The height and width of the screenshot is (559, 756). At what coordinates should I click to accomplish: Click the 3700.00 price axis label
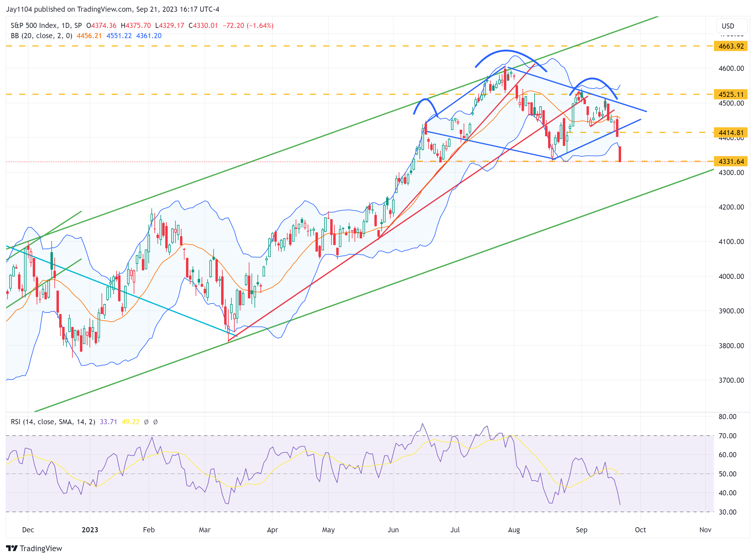click(x=731, y=380)
